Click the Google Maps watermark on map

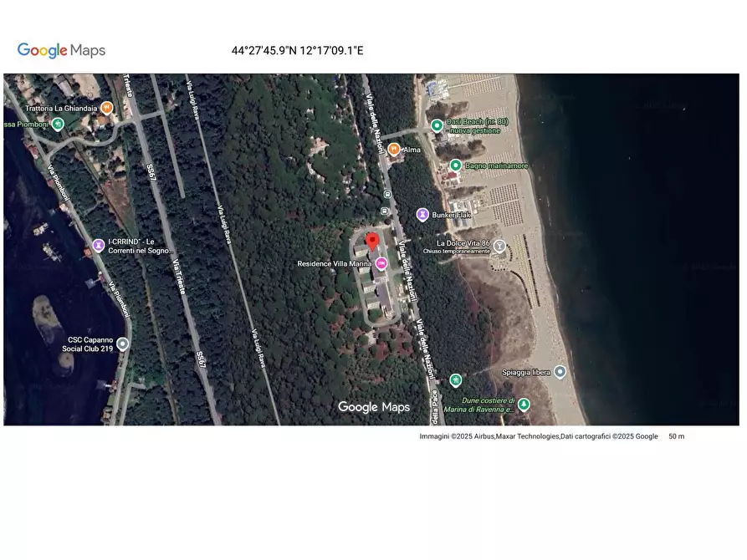[374, 407]
